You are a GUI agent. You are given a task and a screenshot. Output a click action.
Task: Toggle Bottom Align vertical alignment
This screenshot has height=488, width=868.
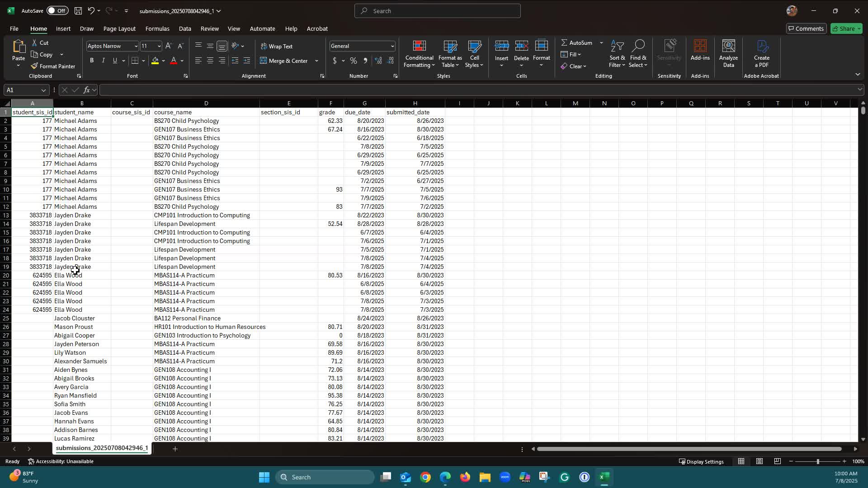click(222, 46)
